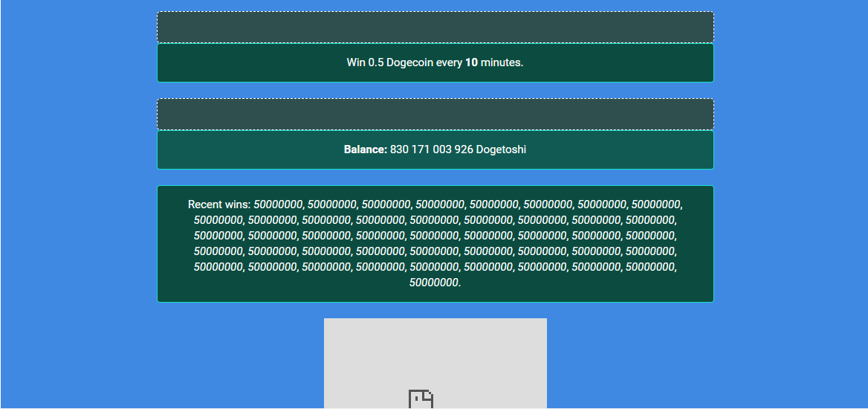Click the empty dashed box above Balance
Image resolution: width=868 pixels, height=409 pixels.
pos(435,115)
